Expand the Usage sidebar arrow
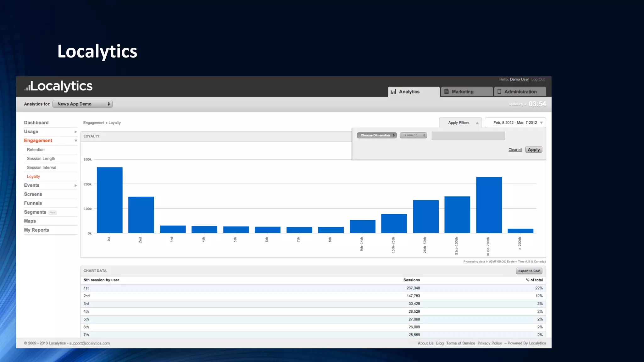This screenshot has height=362, width=644. click(x=75, y=132)
